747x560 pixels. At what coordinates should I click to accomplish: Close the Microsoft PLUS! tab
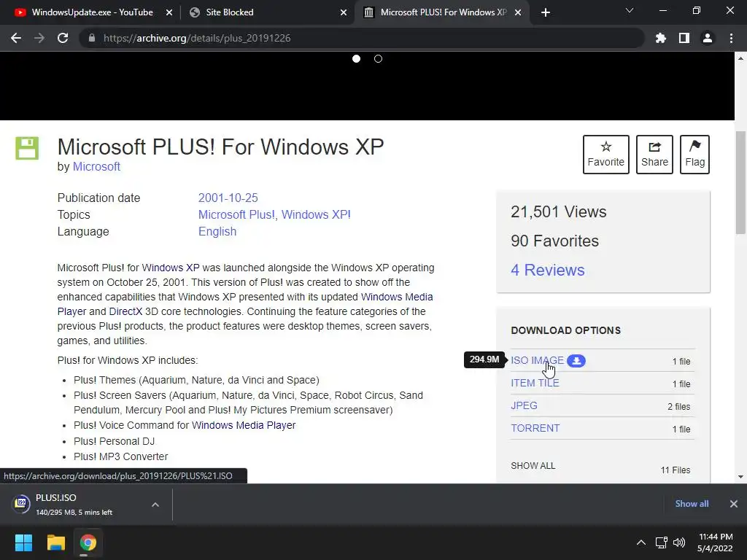(518, 12)
